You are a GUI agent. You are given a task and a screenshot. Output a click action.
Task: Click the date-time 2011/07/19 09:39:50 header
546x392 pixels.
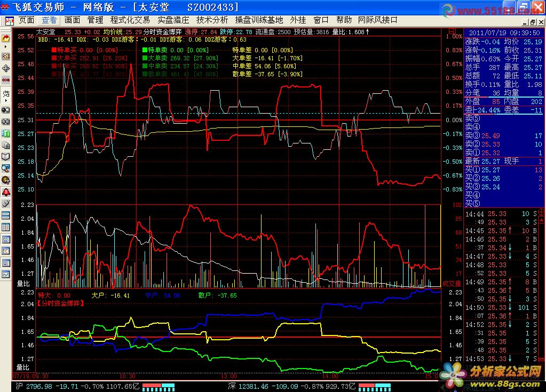[x=504, y=33]
